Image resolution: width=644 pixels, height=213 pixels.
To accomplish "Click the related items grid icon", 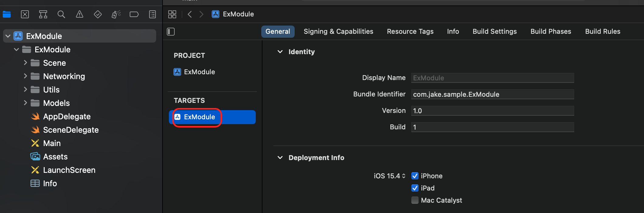I will [172, 14].
